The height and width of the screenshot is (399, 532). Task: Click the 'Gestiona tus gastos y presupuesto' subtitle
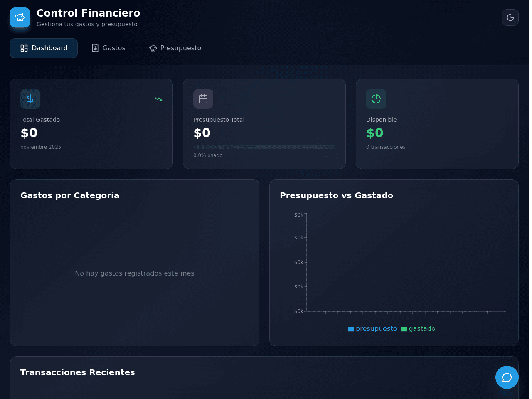coord(87,24)
